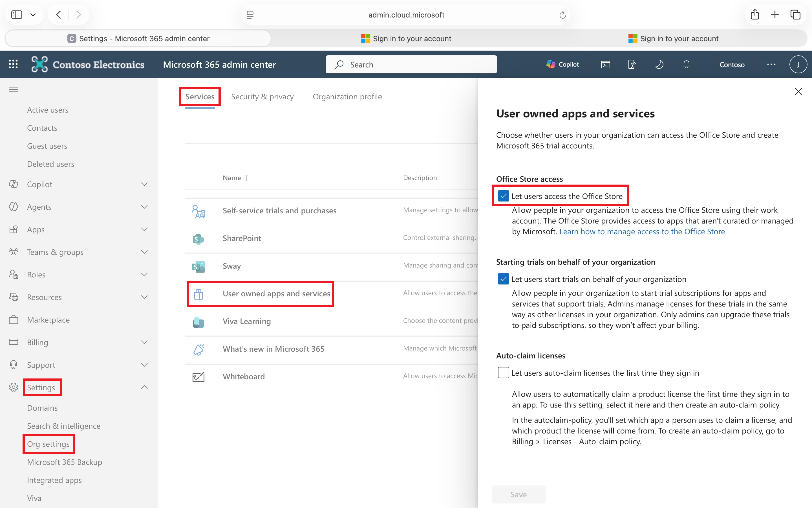Open Integrated apps in sidebar
Screen dimensions: 812x508
pos(54,480)
